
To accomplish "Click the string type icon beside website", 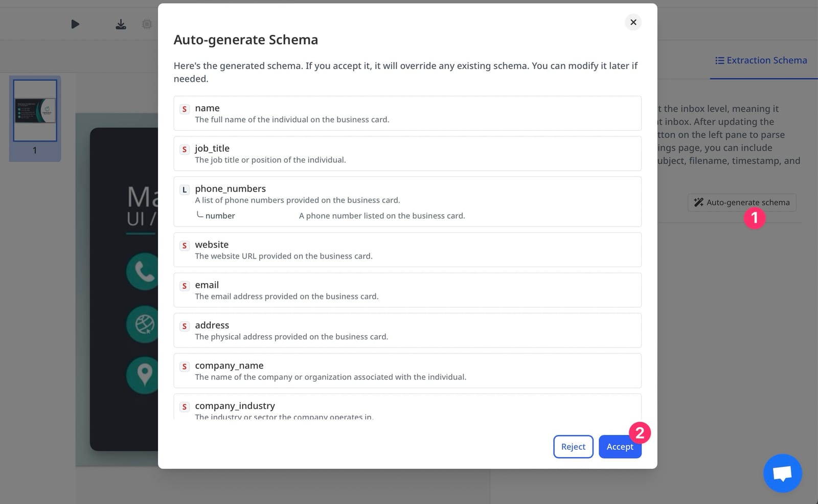I will tap(185, 245).
